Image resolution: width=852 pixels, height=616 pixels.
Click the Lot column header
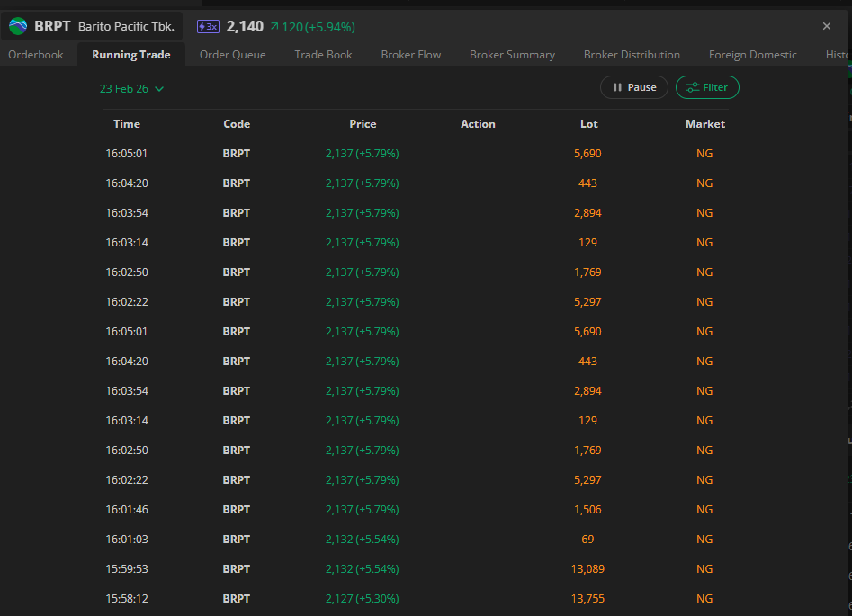click(x=588, y=124)
